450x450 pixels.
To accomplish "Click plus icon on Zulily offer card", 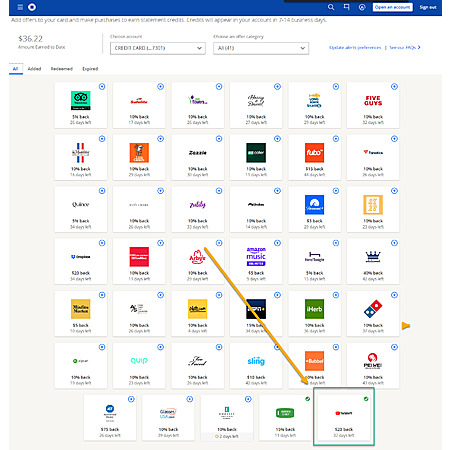I will click(x=219, y=191).
